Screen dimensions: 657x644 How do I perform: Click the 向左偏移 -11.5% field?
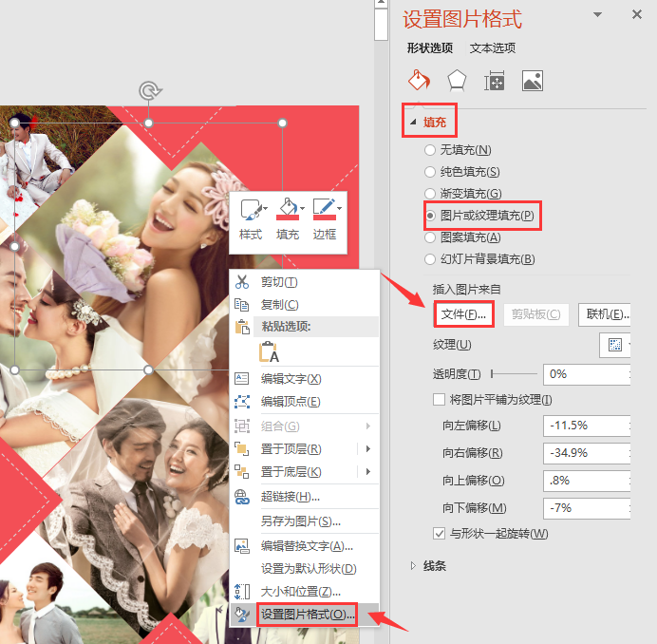pos(587,426)
